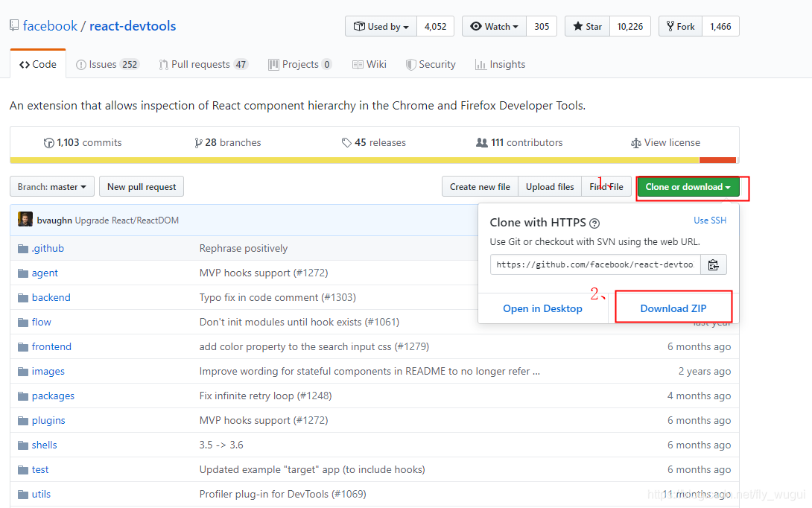This screenshot has width=812, height=508.
Task: Open the Security tab
Action: (x=431, y=64)
